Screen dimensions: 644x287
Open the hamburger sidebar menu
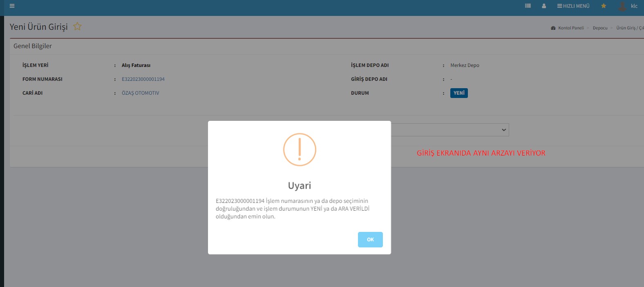pos(12,6)
